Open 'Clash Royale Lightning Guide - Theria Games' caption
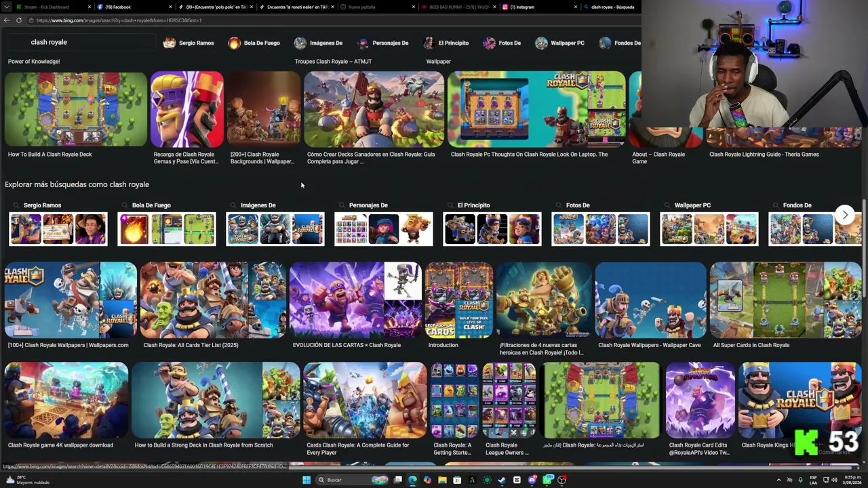The width and height of the screenshot is (868, 488). pos(764,155)
